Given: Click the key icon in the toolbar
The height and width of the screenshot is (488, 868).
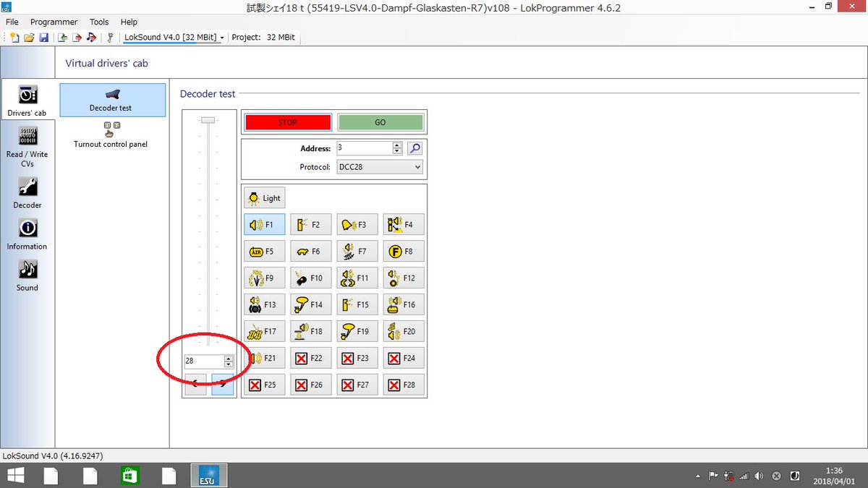Looking at the screenshot, I should pos(110,38).
